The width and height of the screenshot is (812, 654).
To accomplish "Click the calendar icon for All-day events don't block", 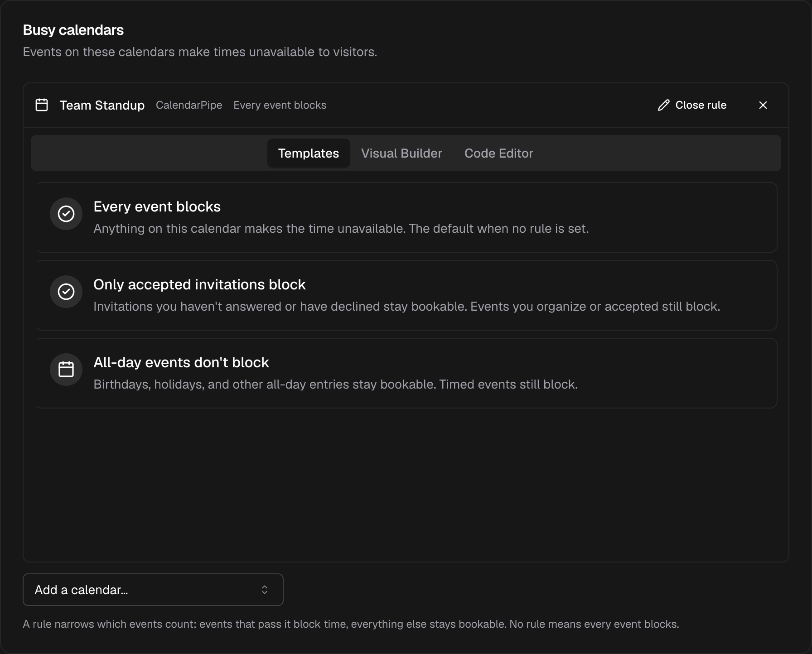I will (66, 370).
